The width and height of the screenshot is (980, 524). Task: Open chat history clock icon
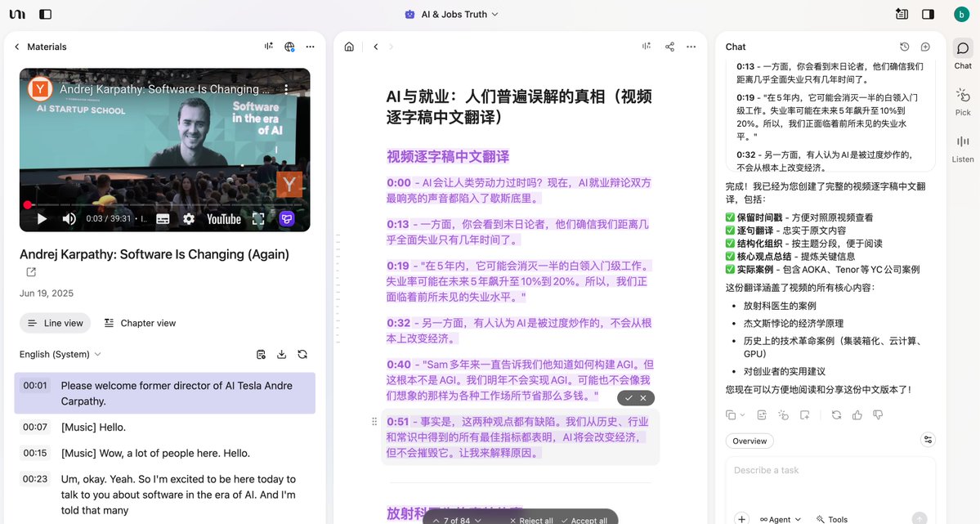(904, 47)
